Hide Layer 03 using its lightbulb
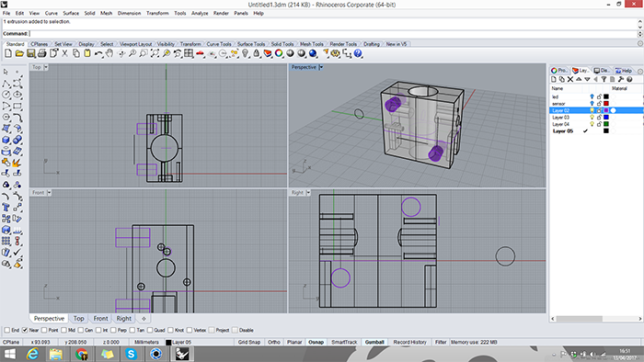This screenshot has height=362, width=644. [x=592, y=118]
